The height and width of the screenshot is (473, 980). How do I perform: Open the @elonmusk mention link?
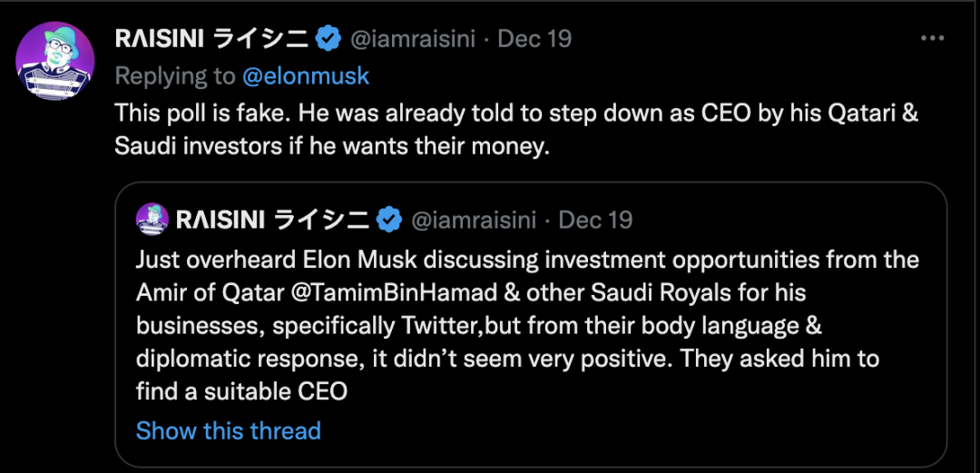coord(306,76)
